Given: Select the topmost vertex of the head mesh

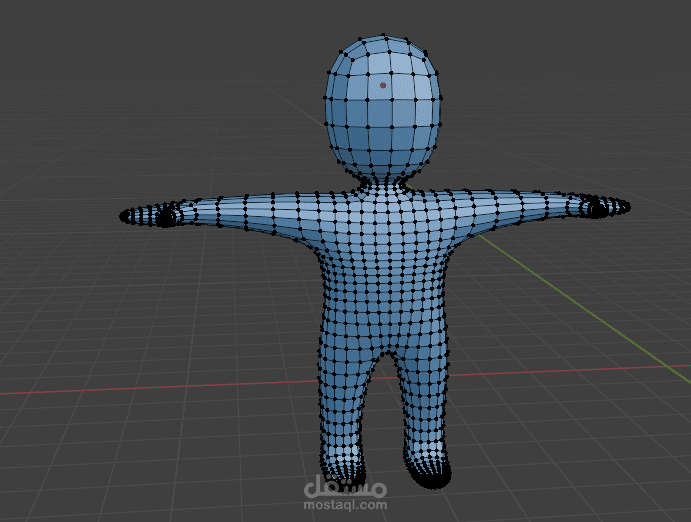Looking at the screenshot, I should click(x=384, y=34).
